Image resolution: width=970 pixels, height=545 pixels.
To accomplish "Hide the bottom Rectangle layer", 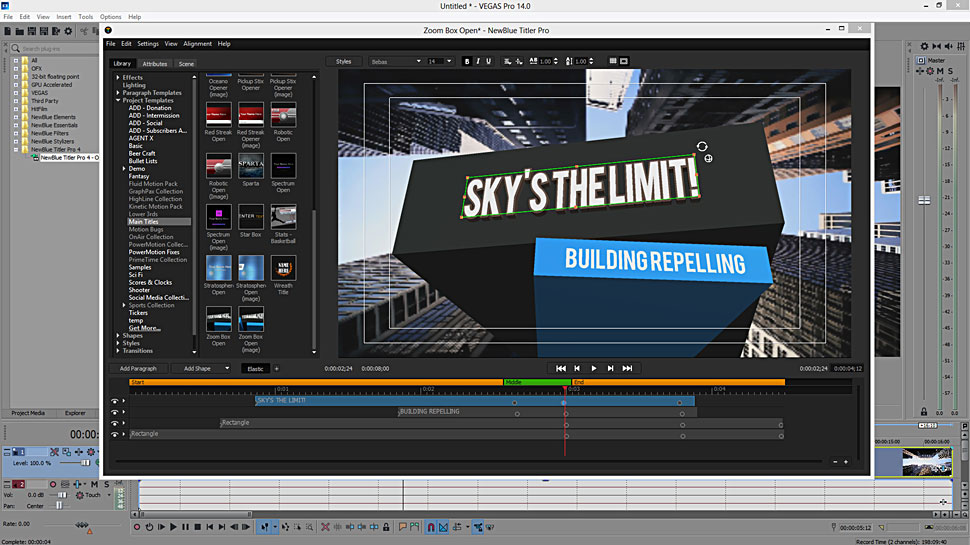I will pos(114,435).
